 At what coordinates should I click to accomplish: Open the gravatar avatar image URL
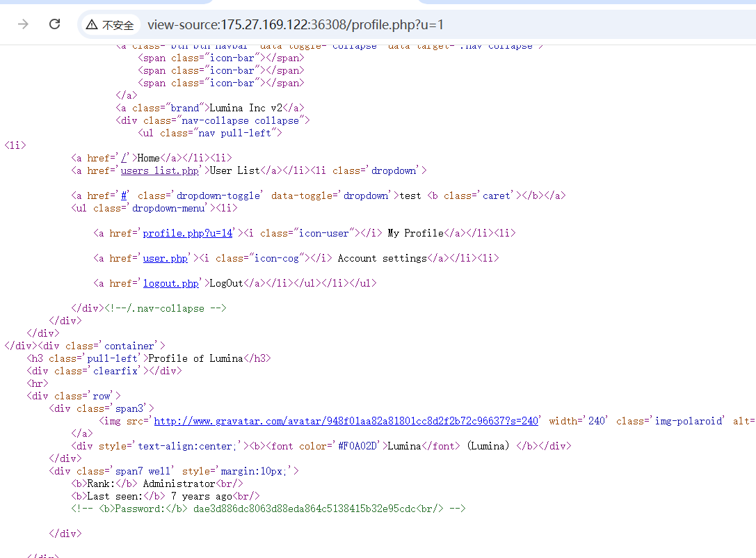pyautogui.click(x=346, y=421)
